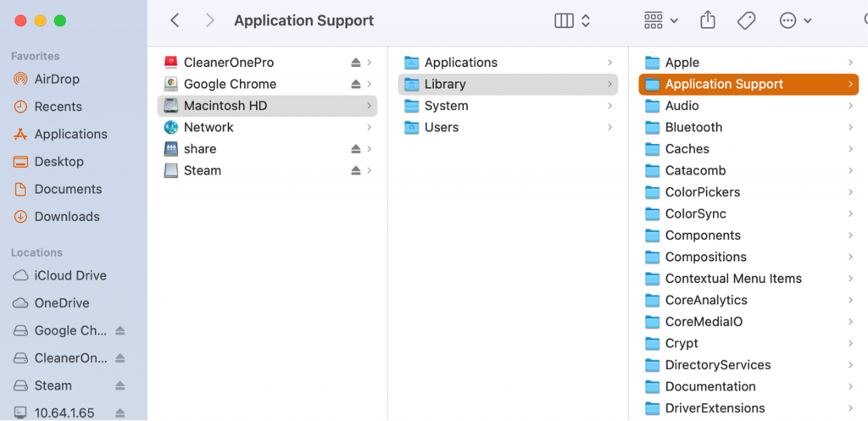Select iCloud Drive under Locations

70,275
